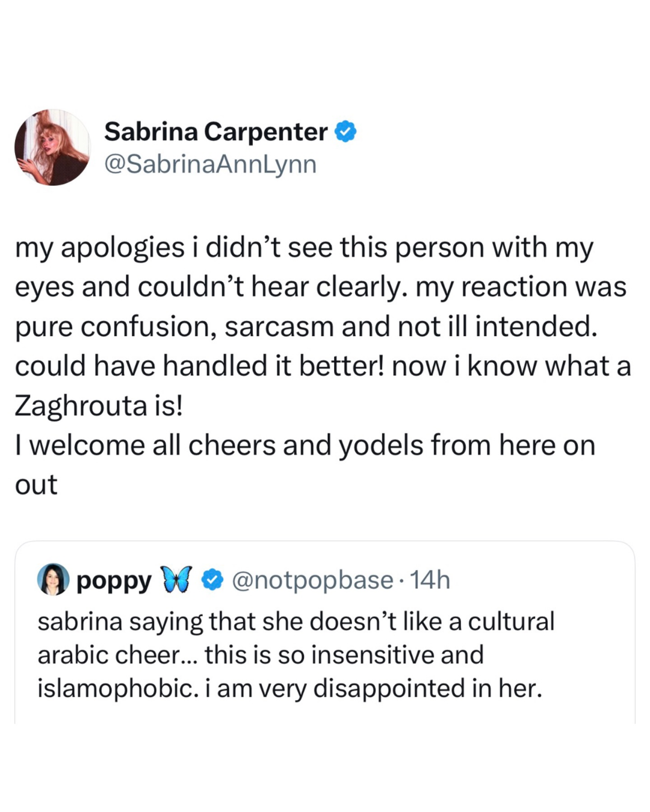Image resolution: width=650 pixels, height=812 pixels.
Task: Click the blue butterfly emoji beside poppy
Action: click(176, 580)
